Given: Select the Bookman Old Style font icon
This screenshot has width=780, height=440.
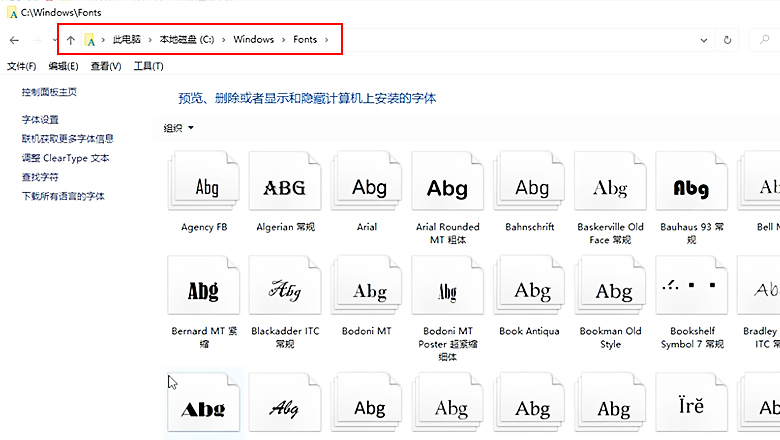Looking at the screenshot, I should click(610, 285).
